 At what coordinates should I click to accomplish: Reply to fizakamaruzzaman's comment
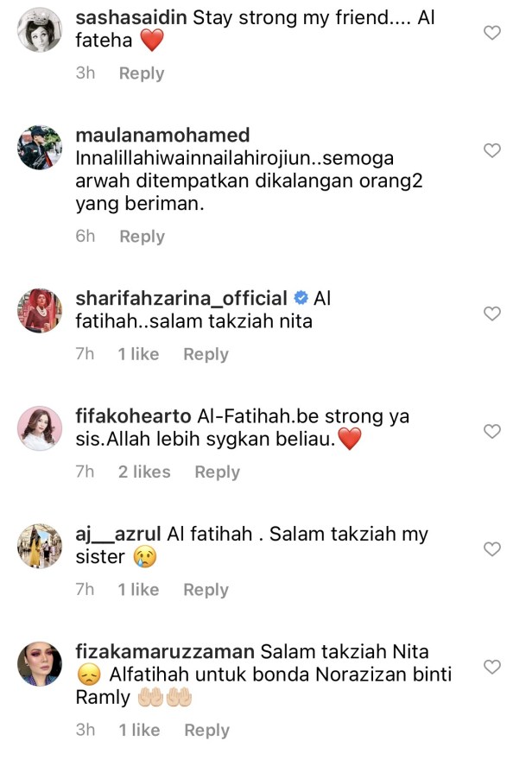tap(207, 731)
